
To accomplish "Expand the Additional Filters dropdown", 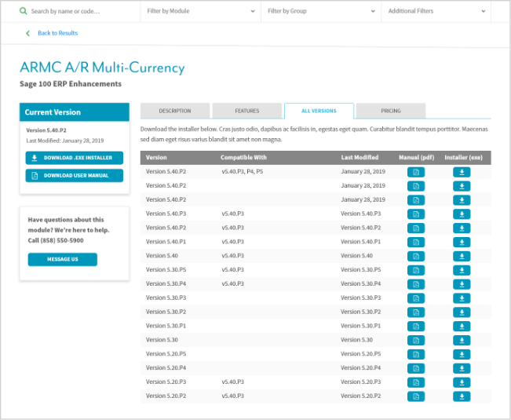I will coord(436,11).
